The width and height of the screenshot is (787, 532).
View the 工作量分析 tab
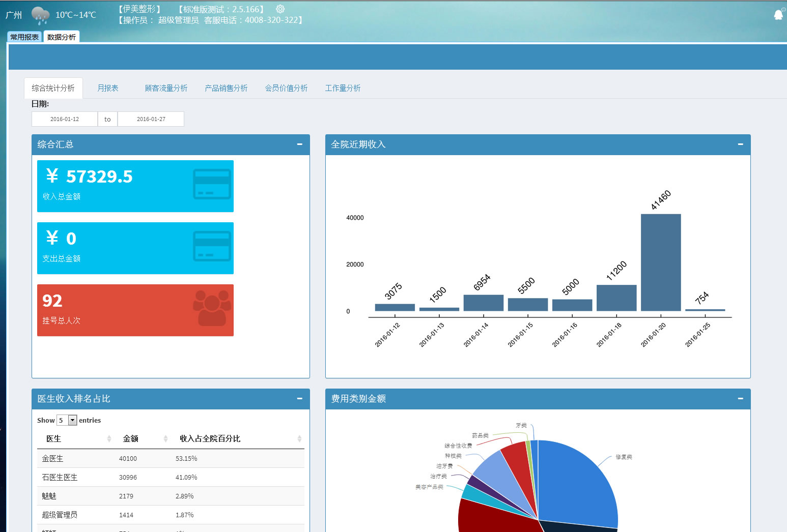[343, 88]
